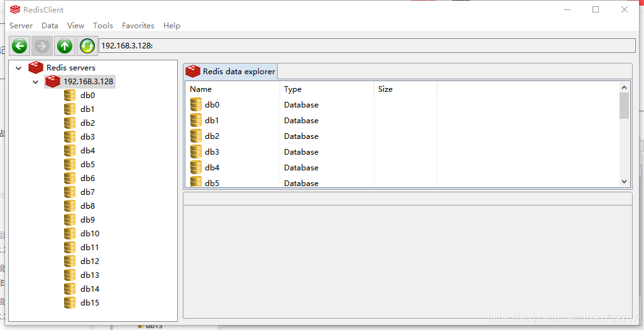
Task: Click the db1 database icon in tree
Action: click(x=70, y=109)
